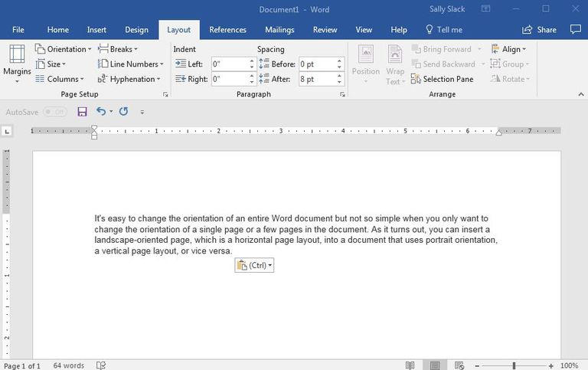The height and width of the screenshot is (370, 588).
Task: Customize the Quick Access Toolbar
Action: tap(142, 112)
